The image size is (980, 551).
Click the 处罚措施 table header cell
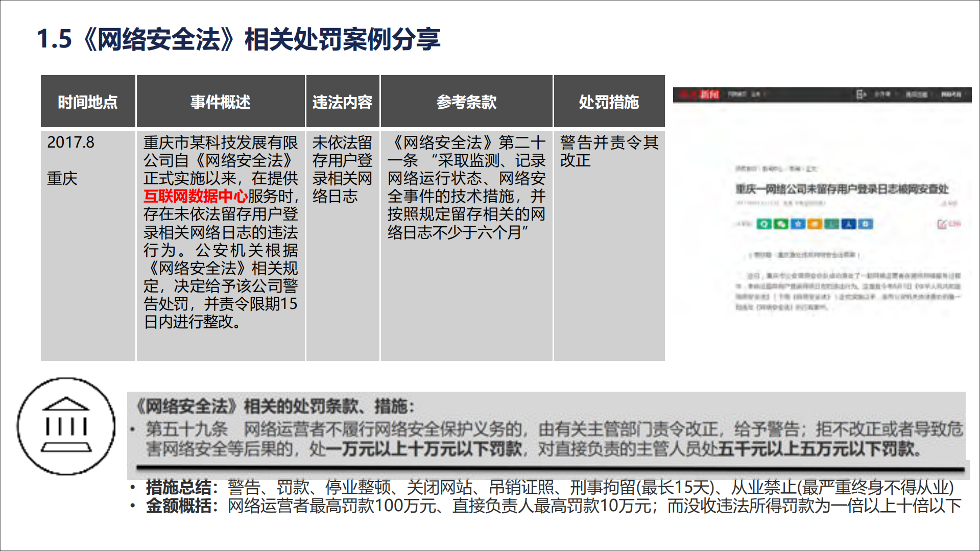pyautogui.click(x=610, y=101)
